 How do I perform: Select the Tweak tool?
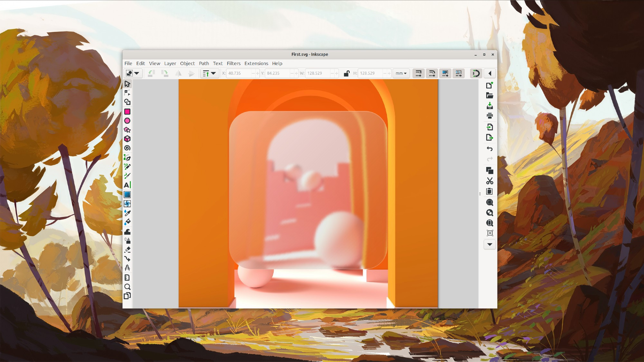127,232
